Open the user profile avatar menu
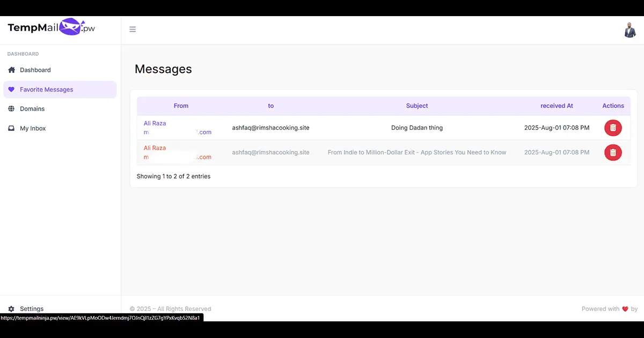The image size is (644, 338). 630,30
